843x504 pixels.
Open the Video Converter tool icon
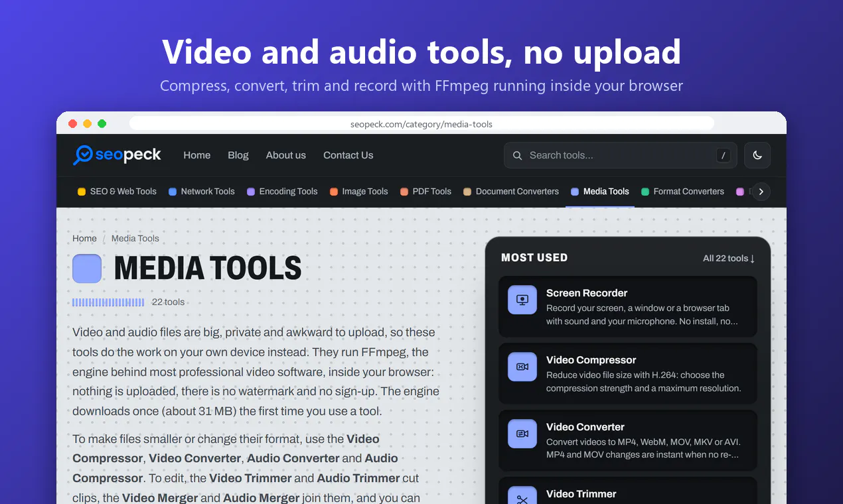point(522,434)
